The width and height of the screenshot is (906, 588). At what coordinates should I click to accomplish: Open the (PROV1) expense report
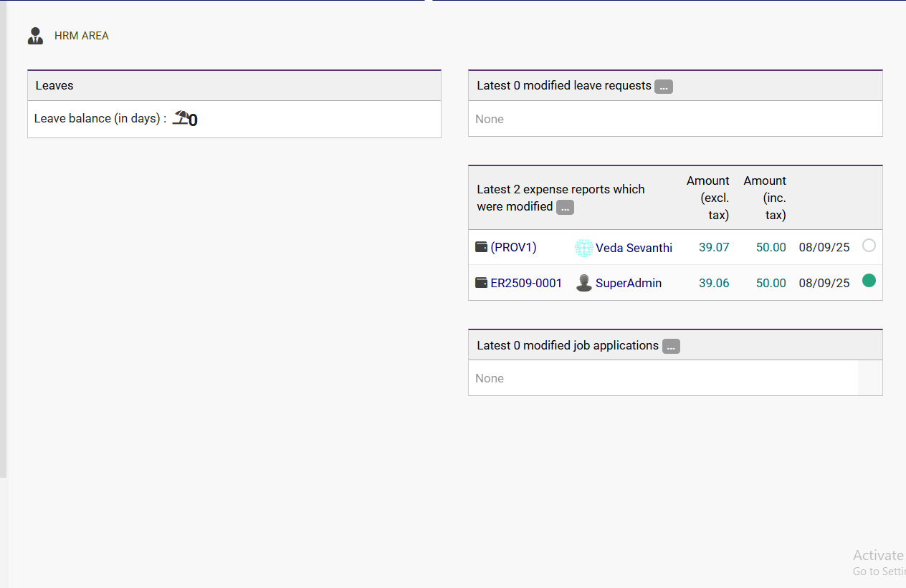513,247
